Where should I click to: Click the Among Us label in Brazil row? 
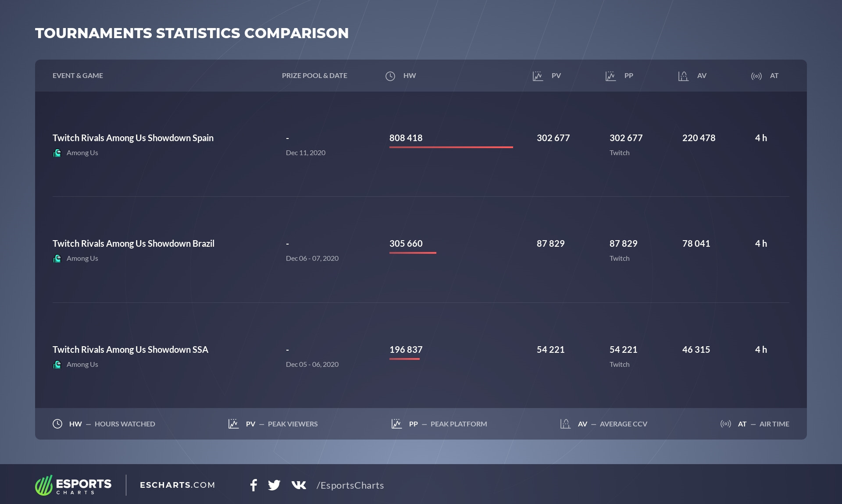point(82,259)
